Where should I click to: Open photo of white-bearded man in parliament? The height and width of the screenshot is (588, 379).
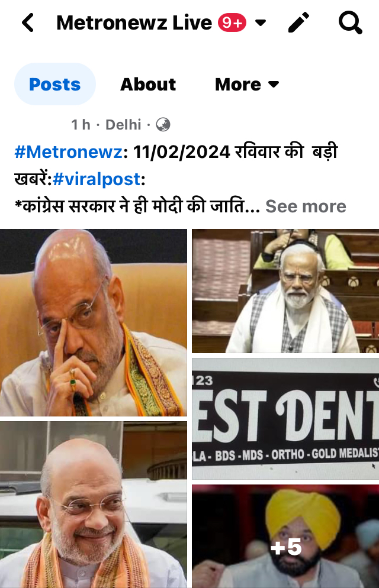[x=285, y=291]
